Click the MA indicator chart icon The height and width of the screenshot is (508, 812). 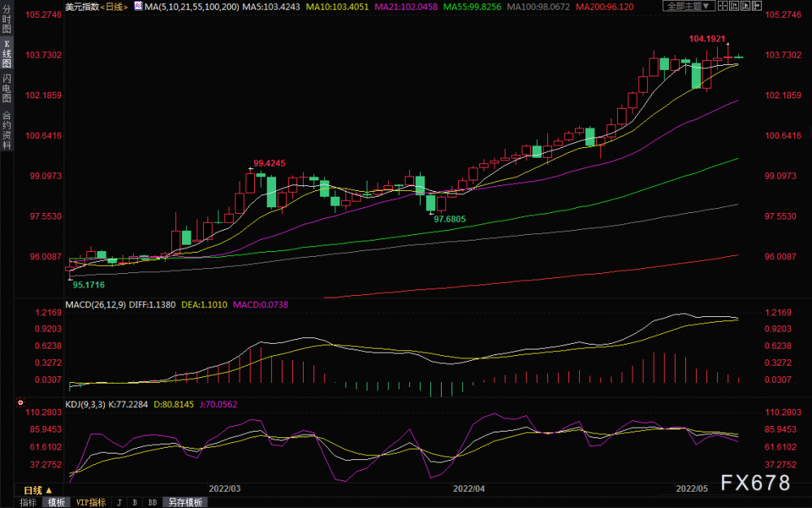[138, 6]
